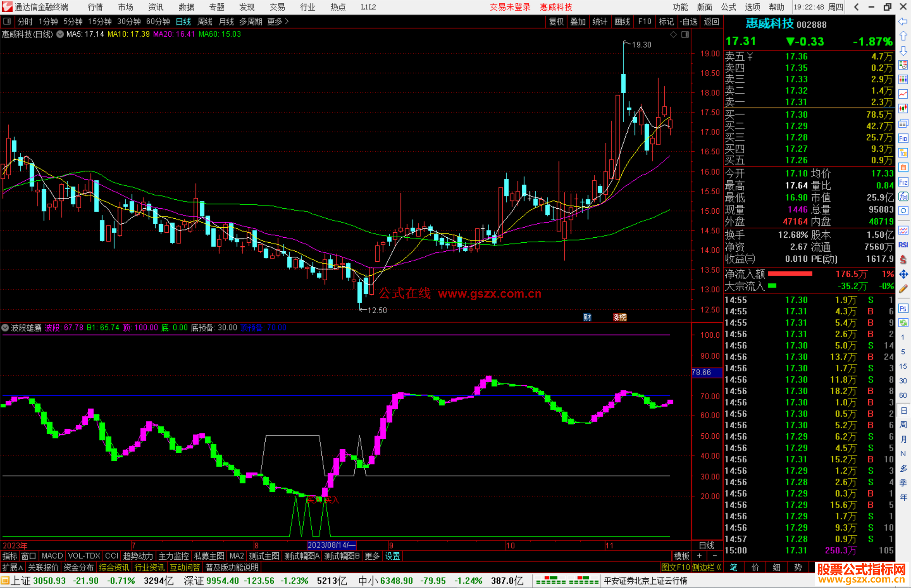Click the plus zoom button beside 模板
Viewport: 911px width, 588px height.
pos(699,556)
